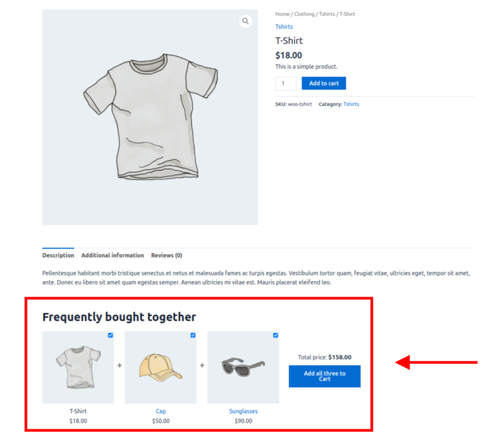The width and height of the screenshot is (504, 439).
Task: Uncheck the Sunglasses bundle checkbox
Action: pos(276,335)
